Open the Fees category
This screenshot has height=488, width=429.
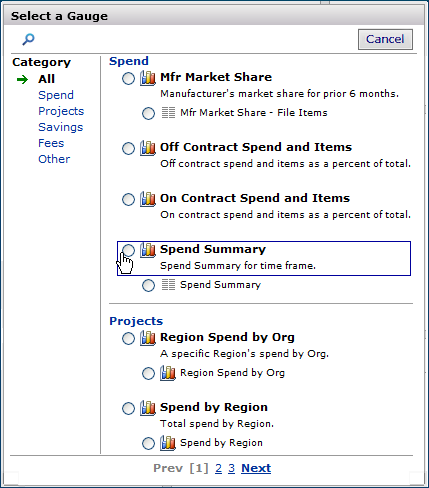[51, 143]
